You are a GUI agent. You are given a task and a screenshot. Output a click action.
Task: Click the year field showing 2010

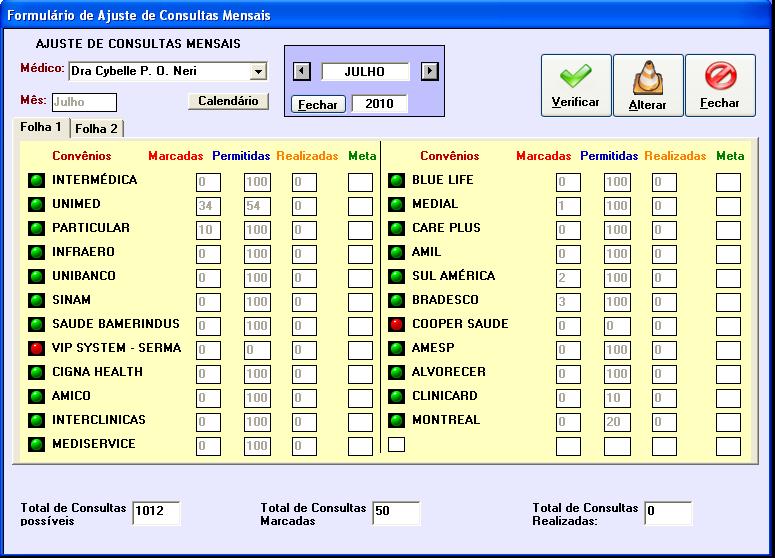pos(380,104)
